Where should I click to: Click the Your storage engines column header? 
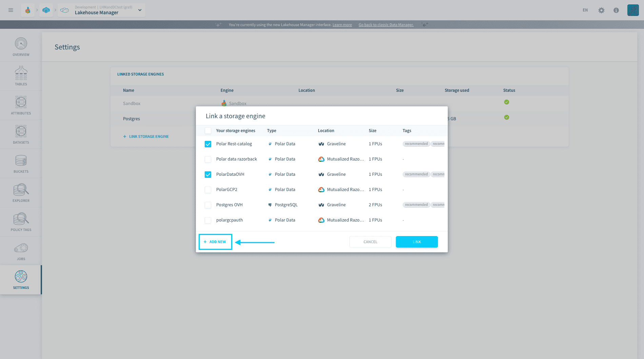click(x=236, y=131)
